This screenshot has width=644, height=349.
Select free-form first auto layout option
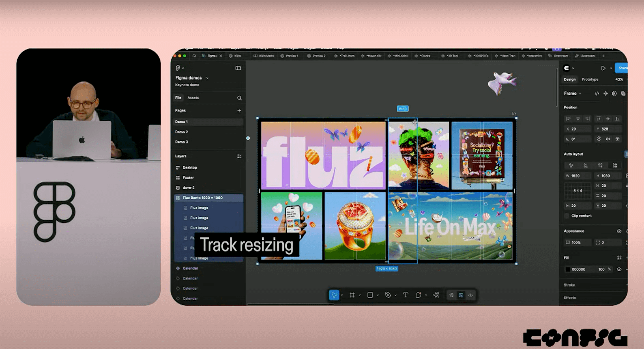pyautogui.click(x=571, y=165)
